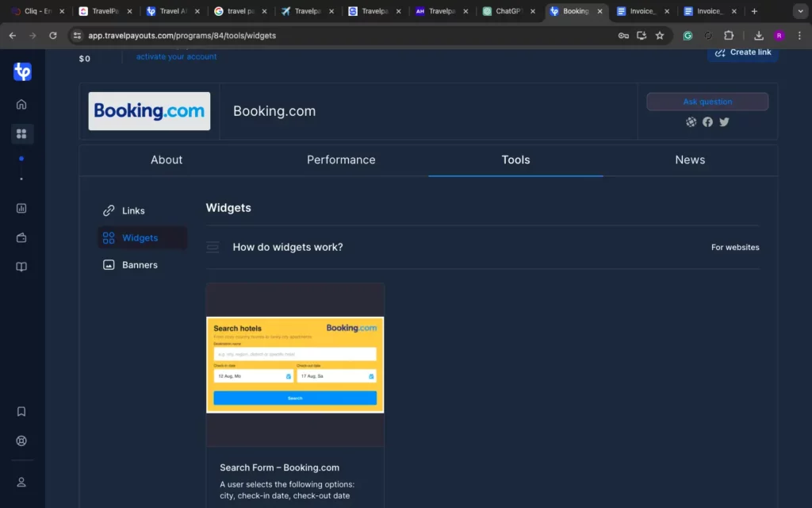Viewport: 812px width, 508px height.
Task: Click the Booking.com logo image
Action: click(x=149, y=111)
